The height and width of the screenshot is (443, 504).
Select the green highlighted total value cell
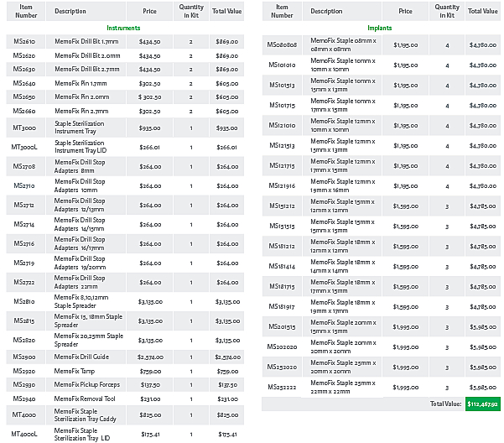tap(482, 404)
